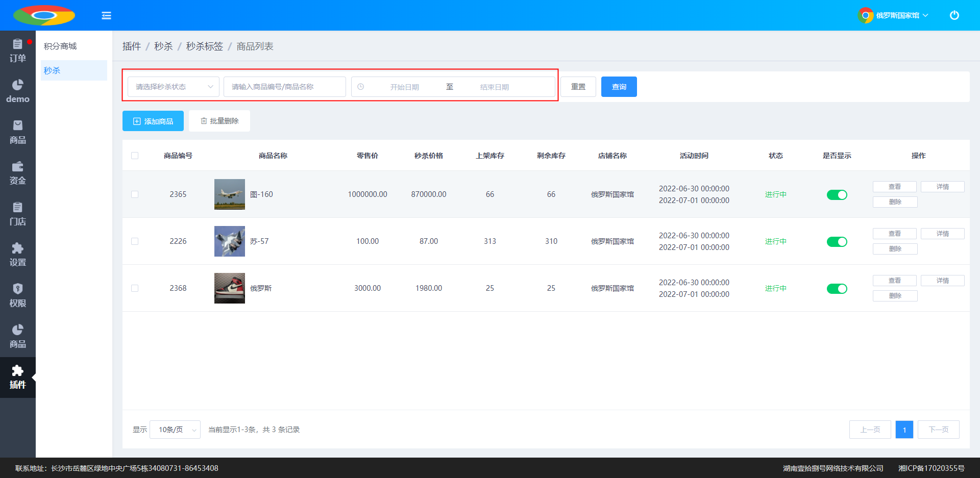Viewport: 980px width, 478px height.
Task: Click 查看 for product 2365
Action: tap(895, 187)
